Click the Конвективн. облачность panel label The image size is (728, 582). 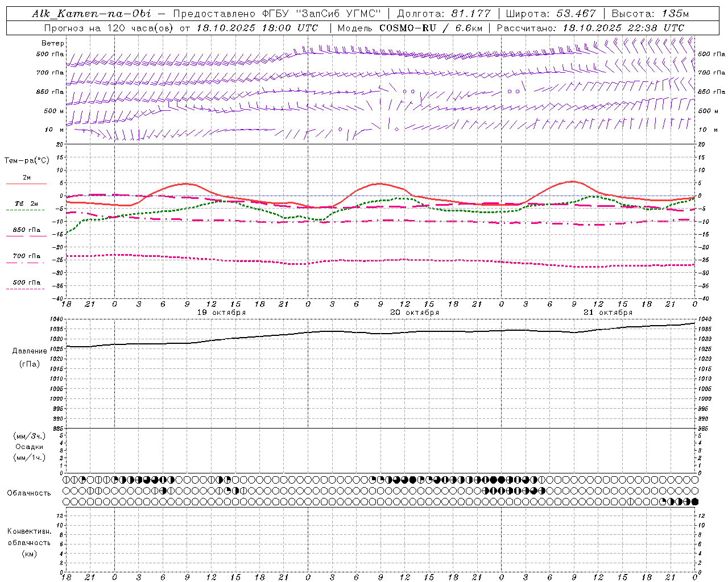click(29, 537)
